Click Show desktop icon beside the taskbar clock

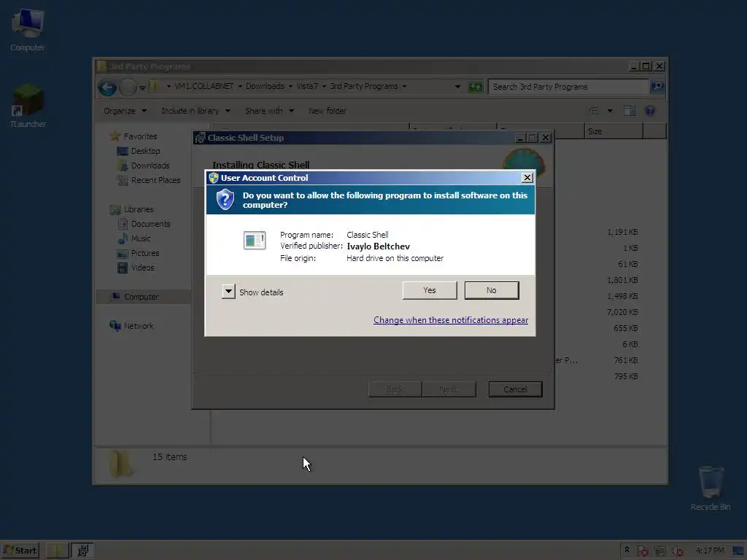(738, 551)
